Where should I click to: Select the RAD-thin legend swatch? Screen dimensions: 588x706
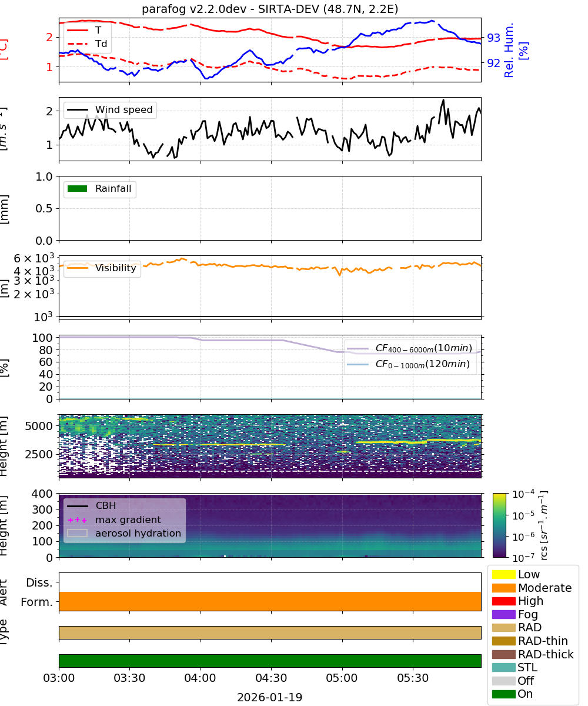(x=503, y=641)
